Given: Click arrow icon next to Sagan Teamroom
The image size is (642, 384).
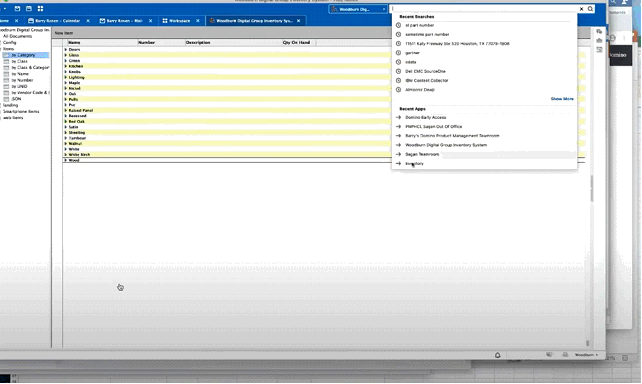Looking at the screenshot, I should pyautogui.click(x=398, y=154).
